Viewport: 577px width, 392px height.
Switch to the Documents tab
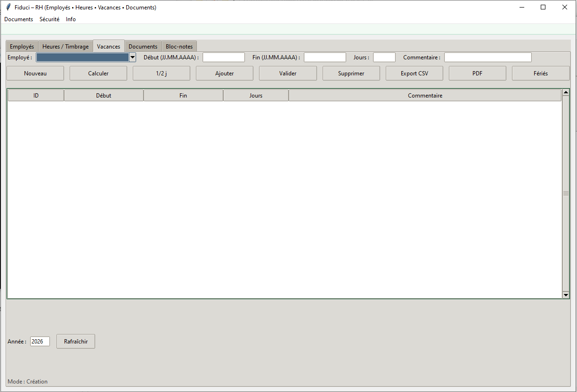(x=143, y=46)
